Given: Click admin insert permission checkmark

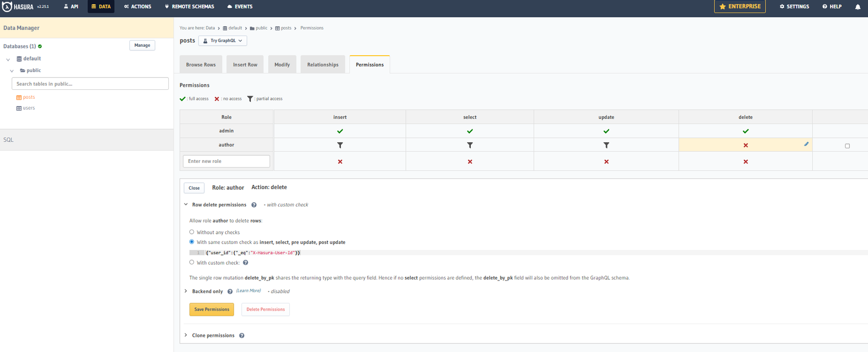Looking at the screenshot, I should point(340,131).
